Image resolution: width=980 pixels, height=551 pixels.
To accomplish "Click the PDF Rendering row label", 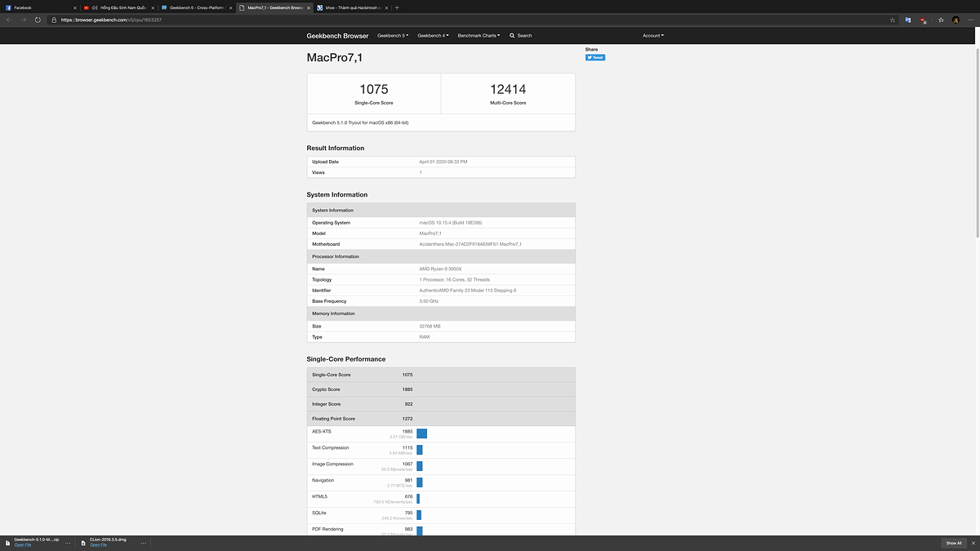I will [327, 529].
